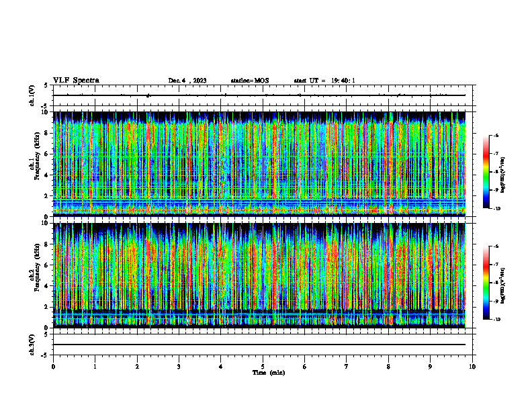
Task: Click the ch.1 spectrogram color bar
Action: [486, 172]
